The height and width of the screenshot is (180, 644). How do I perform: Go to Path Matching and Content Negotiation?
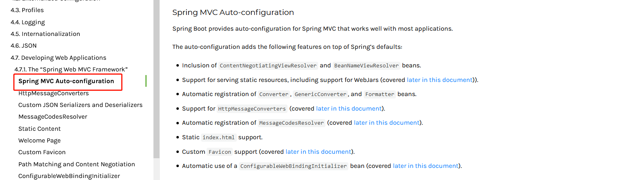[x=77, y=164]
